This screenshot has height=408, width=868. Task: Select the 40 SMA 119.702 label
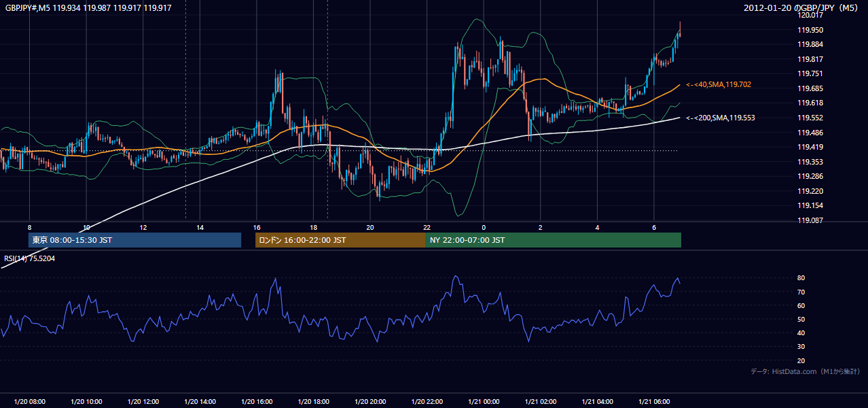[719, 84]
